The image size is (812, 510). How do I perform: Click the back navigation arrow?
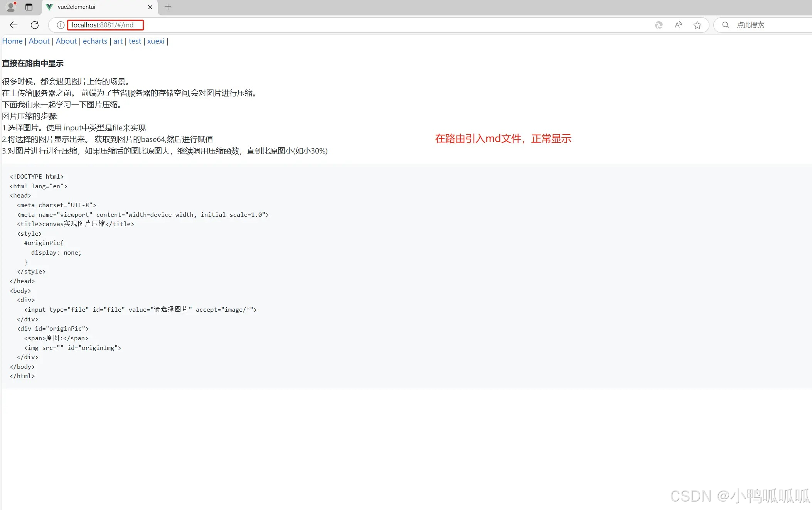click(x=13, y=25)
